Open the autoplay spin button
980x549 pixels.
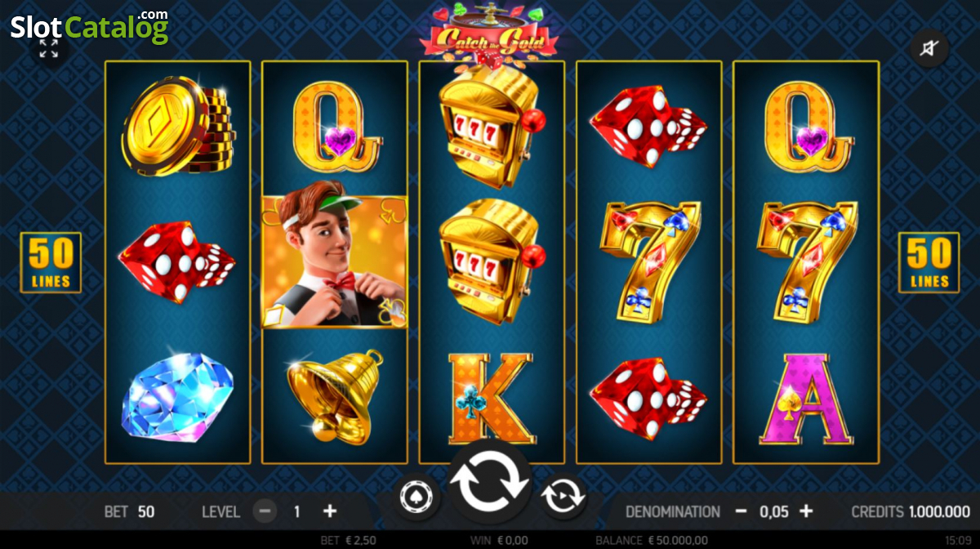pyautogui.click(x=563, y=496)
